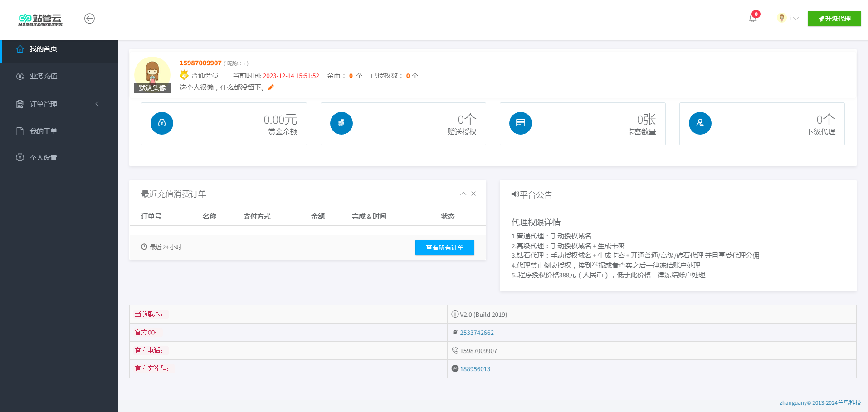This screenshot has width=868, height=412.
Task: Click the card key quantity icon
Action: pyautogui.click(x=520, y=123)
